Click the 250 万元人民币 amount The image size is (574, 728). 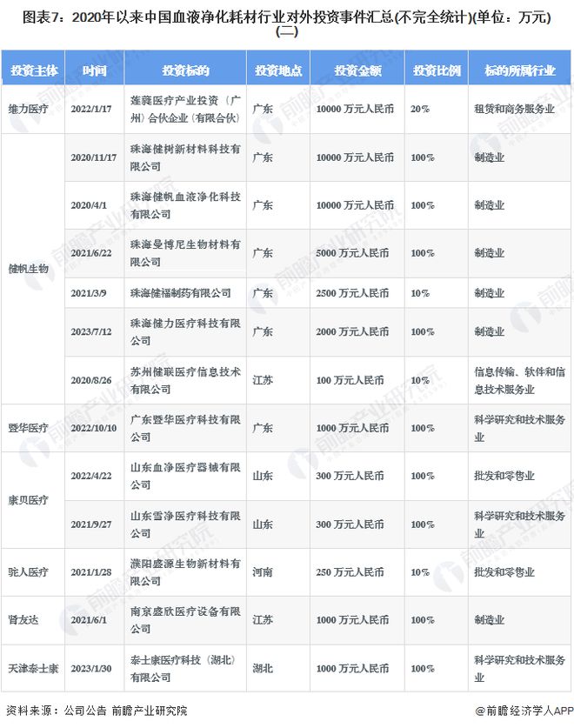point(350,572)
